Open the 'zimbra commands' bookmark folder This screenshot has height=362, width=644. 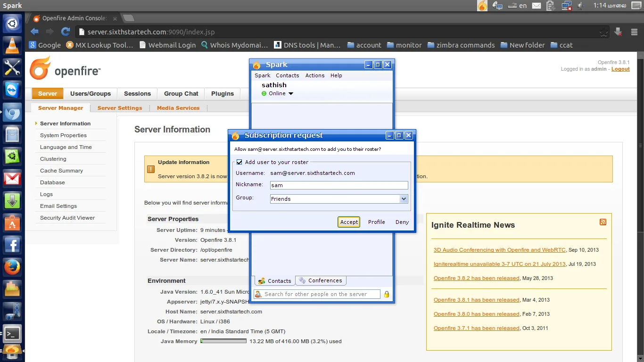(x=461, y=45)
